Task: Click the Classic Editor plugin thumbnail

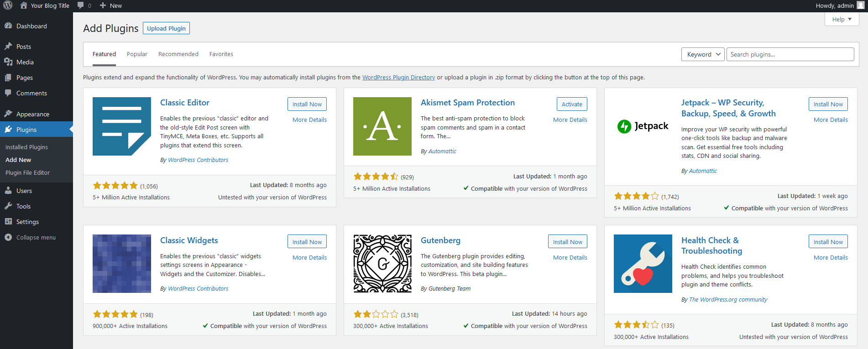Action: [x=122, y=126]
